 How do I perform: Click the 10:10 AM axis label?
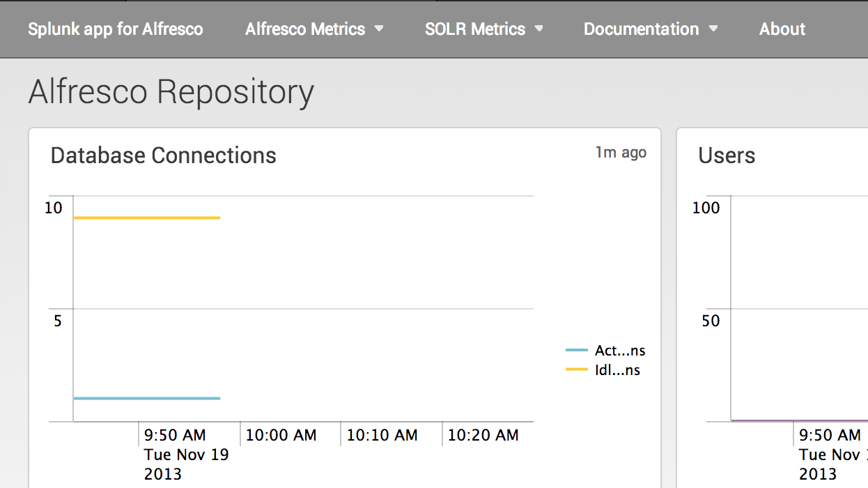382,436
